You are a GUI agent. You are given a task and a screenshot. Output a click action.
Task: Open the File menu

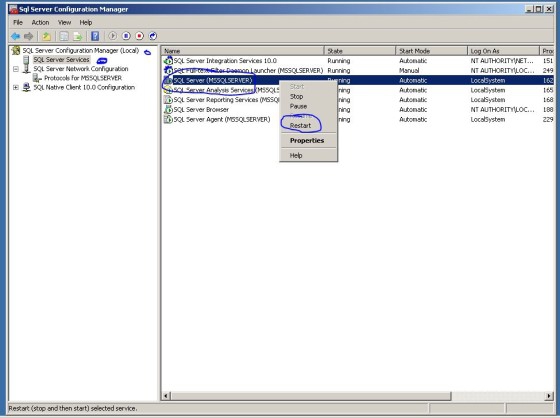(18, 23)
